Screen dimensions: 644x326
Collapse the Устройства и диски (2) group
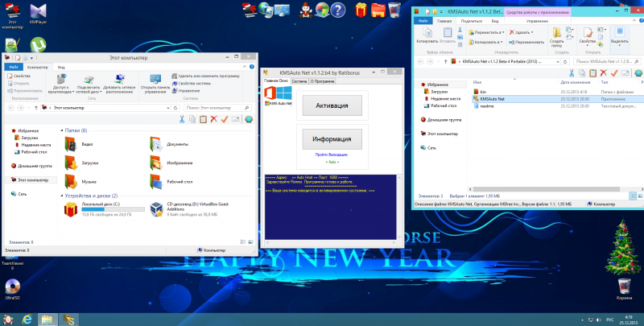pos(62,196)
